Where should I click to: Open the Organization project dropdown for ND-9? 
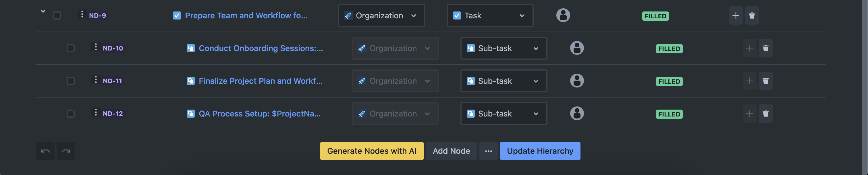click(x=381, y=15)
